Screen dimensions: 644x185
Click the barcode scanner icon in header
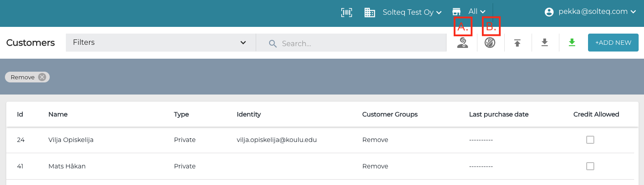347,13
